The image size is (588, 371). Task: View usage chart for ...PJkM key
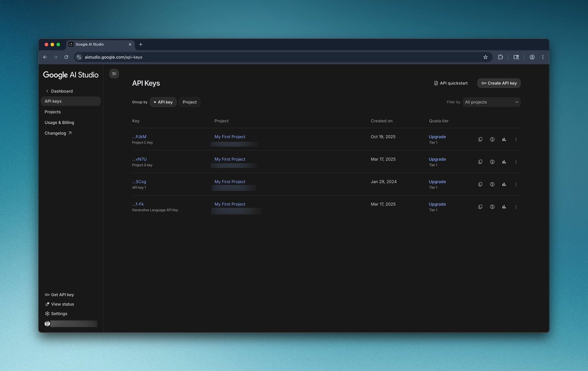(x=504, y=139)
